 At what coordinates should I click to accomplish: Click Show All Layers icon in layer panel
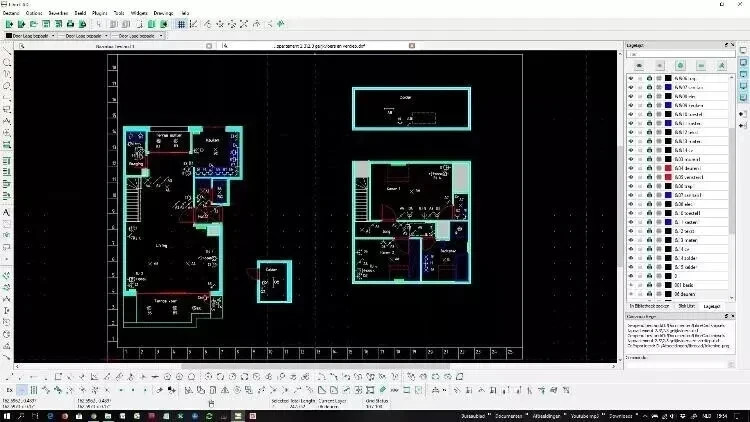639,66
